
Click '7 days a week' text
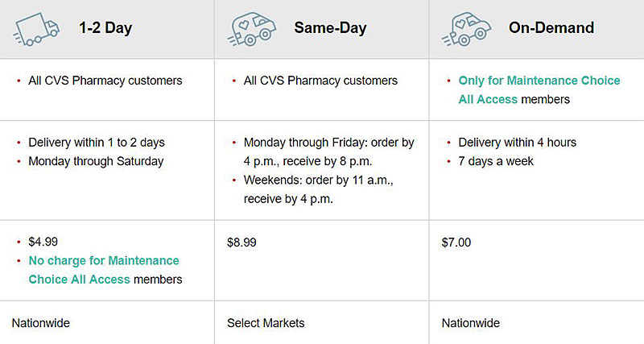click(496, 161)
